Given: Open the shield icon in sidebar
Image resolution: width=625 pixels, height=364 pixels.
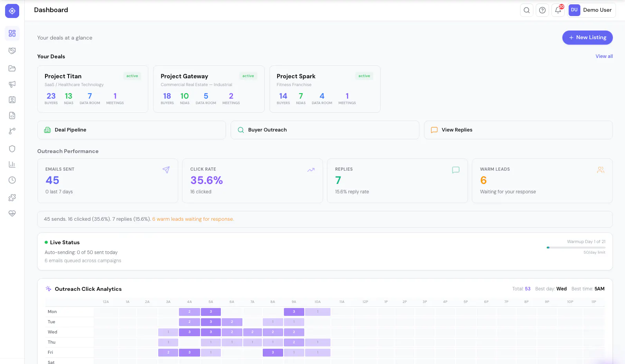Looking at the screenshot, I should (x=12, y=149).
